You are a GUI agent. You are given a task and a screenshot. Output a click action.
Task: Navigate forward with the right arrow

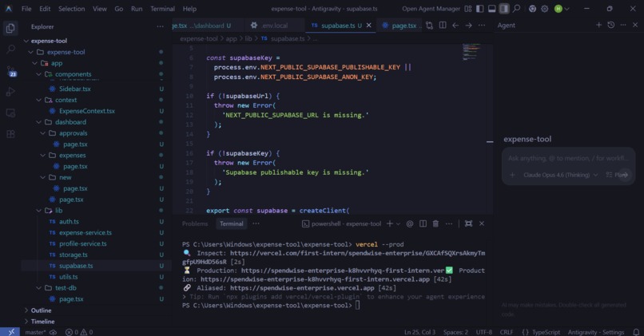point(469,26)
